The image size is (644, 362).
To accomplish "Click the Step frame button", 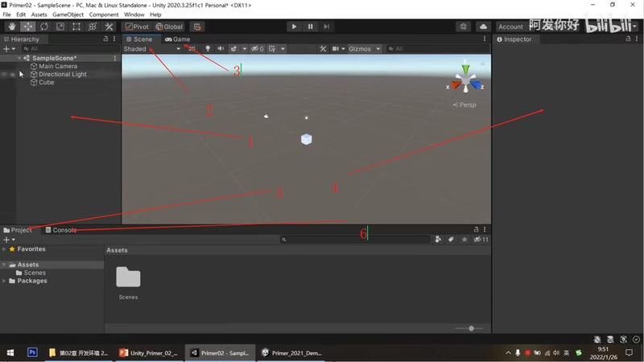I will [326, 27].
